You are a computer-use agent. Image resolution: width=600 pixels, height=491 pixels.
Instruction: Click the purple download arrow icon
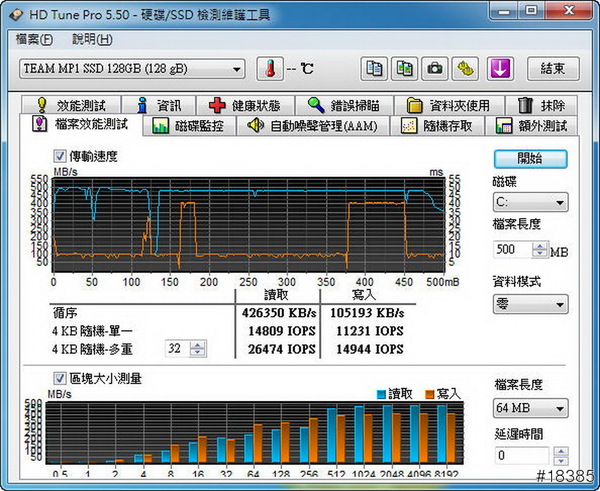click(x=500, y=69)
